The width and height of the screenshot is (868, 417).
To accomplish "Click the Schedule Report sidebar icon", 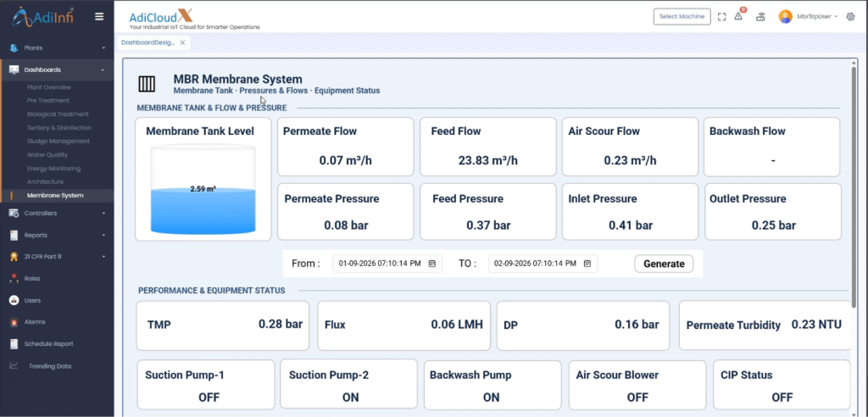I will pyautogui.click(x=14, y=344).
